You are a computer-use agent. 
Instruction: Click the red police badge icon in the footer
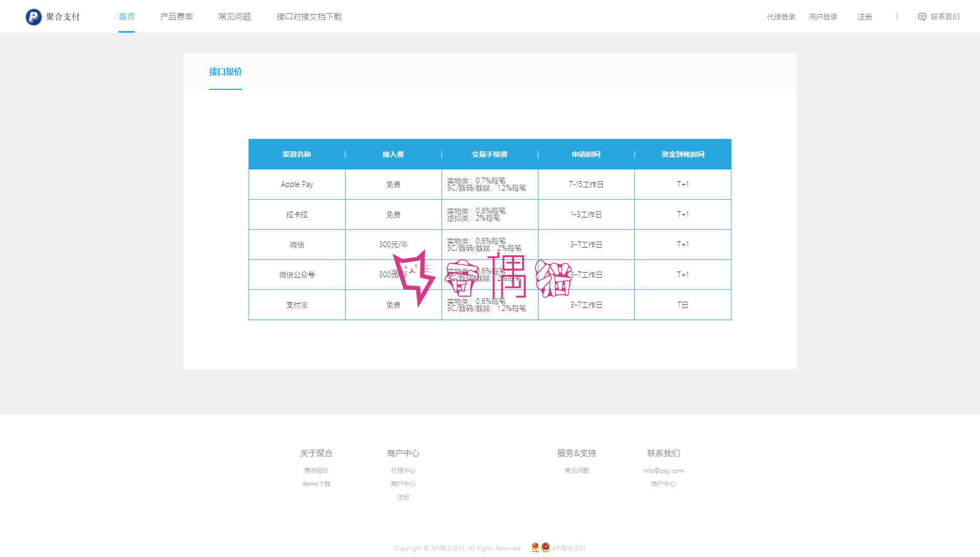click(x=535, y=547)
